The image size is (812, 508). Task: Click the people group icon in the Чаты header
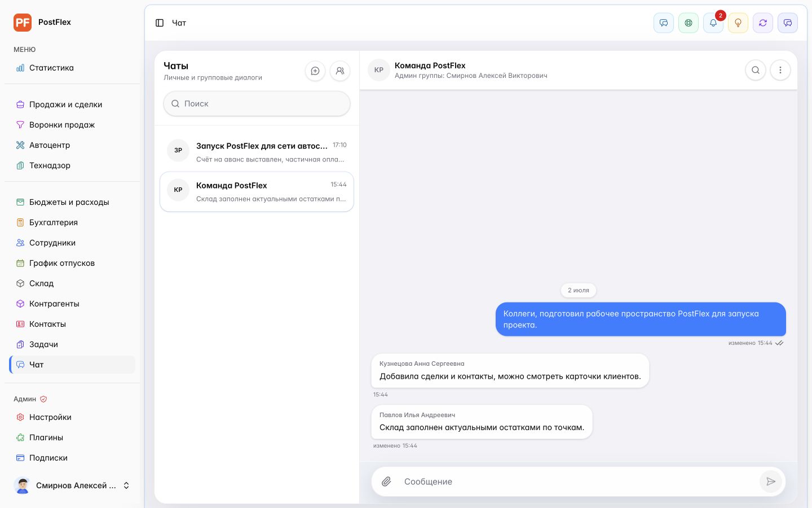click(x=340, y=71)
